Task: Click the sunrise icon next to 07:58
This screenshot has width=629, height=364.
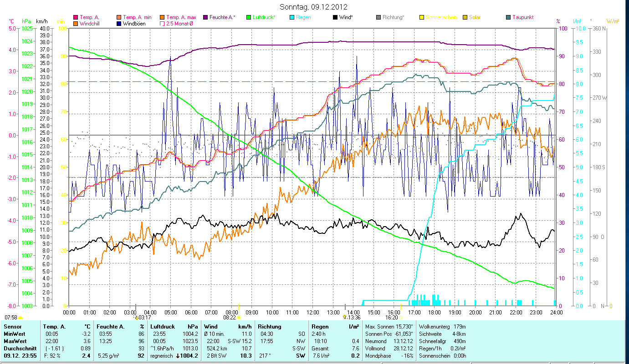Action: [x=20, y=318]
